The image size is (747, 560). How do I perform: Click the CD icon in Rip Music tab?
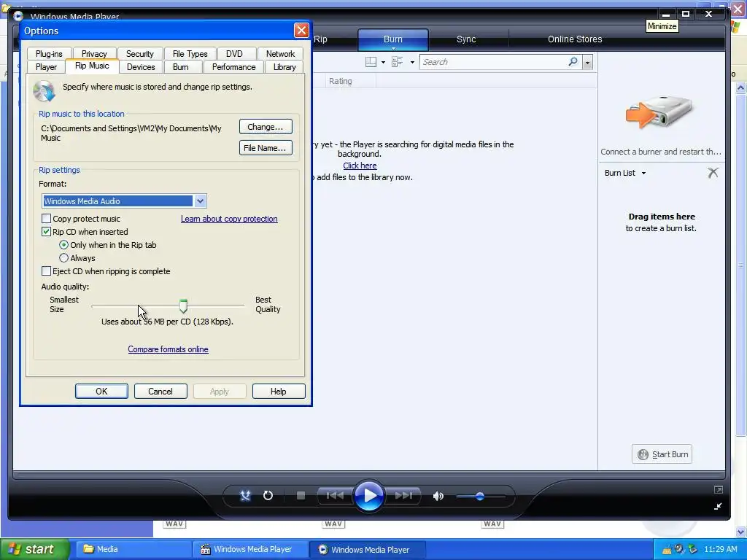44,90
